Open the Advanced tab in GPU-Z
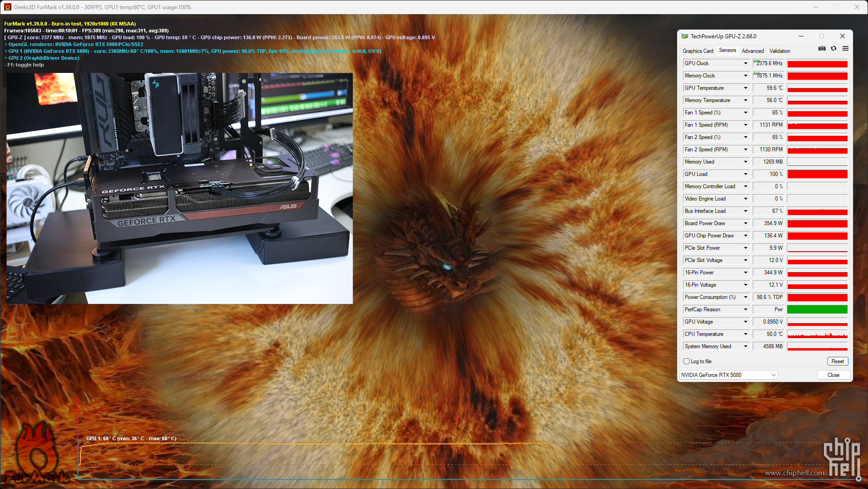This screenshot has height=489, width=868. point(753,51)
